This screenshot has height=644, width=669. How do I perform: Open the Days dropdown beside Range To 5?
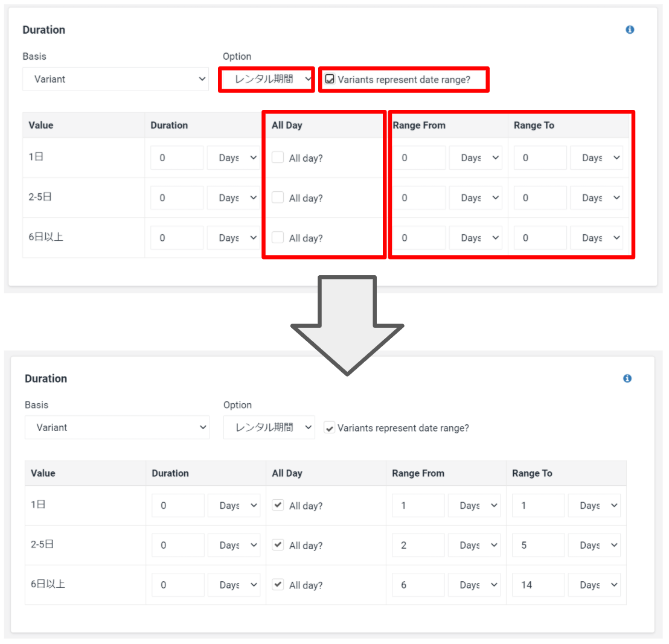pos(594,545)
